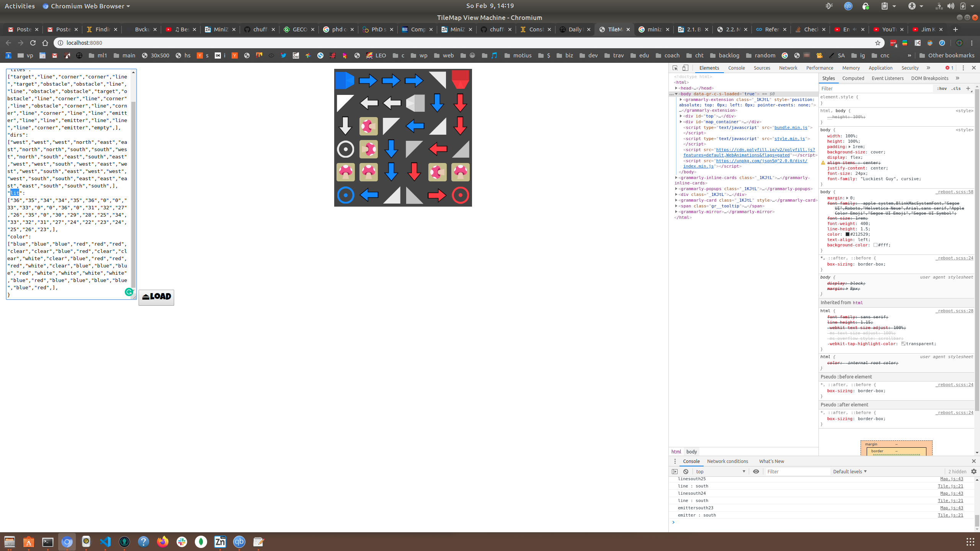Click the transparent tap-highlight color swatch
The height and width of the screenshot is (551, 980).
[903, 344]
